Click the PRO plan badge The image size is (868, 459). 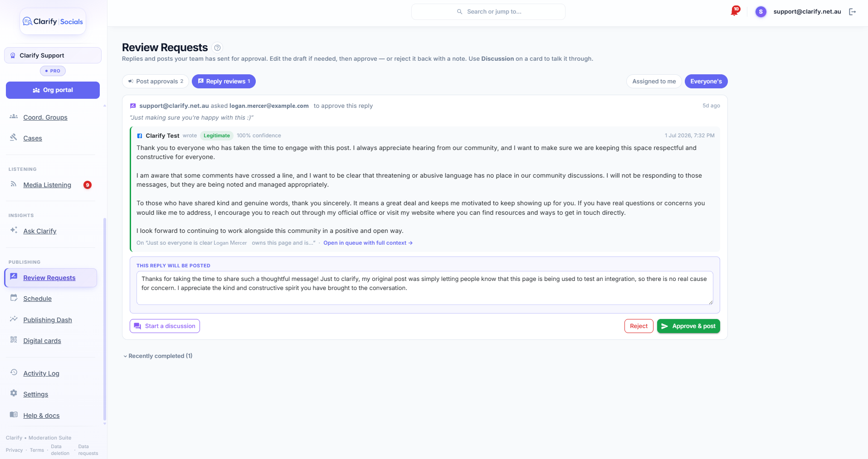[53, 71]
